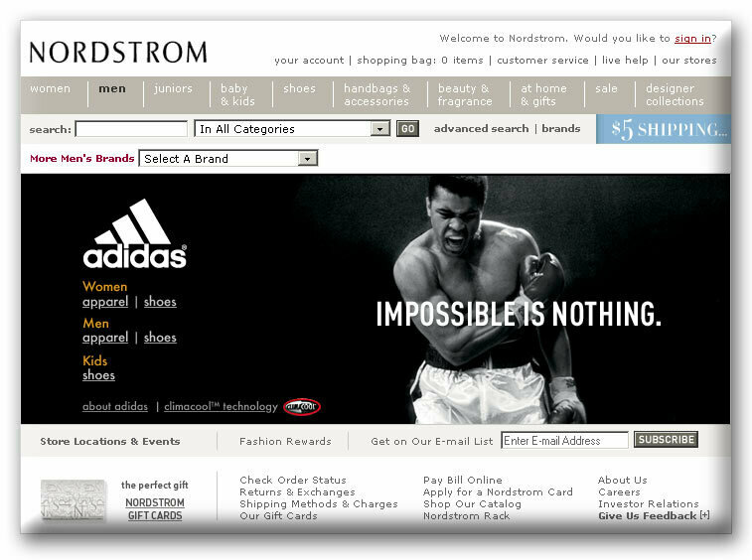This screenshot has width=752, height=560.
Task: Open the women navigation tab
Action: [50, 88]
